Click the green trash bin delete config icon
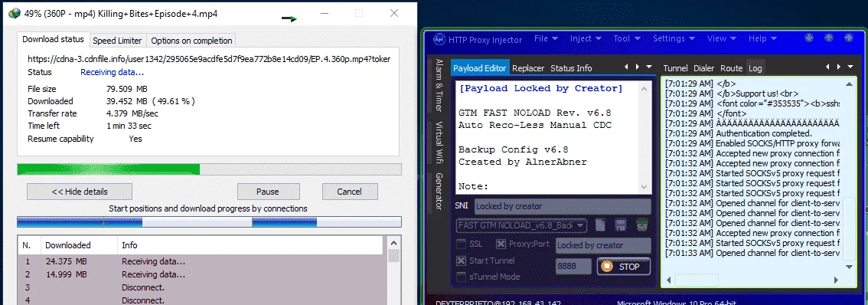Screen dimensions: 868x305 642,225
